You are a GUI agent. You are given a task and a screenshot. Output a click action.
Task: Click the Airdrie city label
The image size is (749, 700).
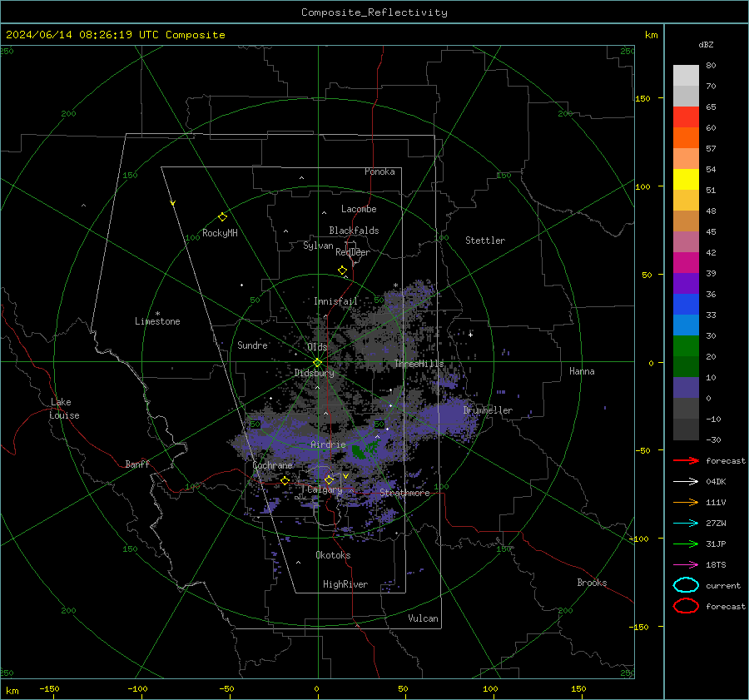tap(328, 444)
